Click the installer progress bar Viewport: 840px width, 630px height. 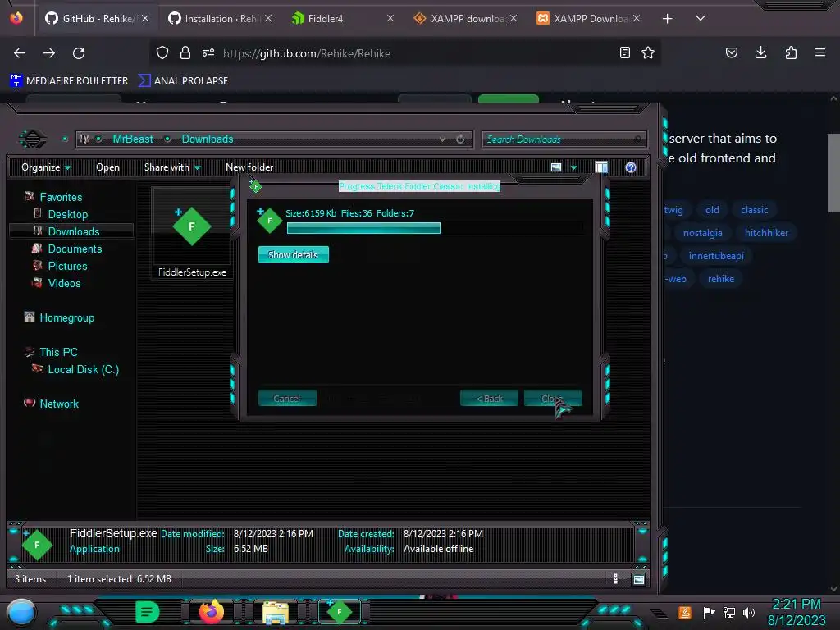[x=435, y=228]
